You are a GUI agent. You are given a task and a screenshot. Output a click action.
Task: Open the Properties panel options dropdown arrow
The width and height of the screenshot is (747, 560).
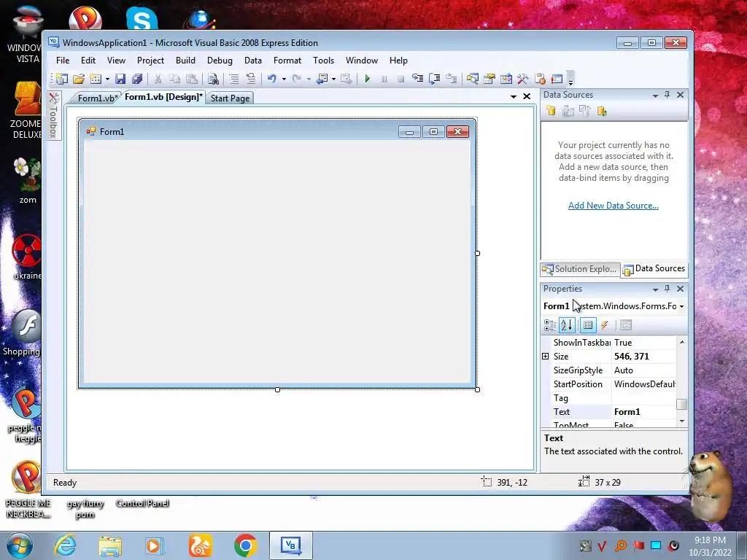[656, 289]
